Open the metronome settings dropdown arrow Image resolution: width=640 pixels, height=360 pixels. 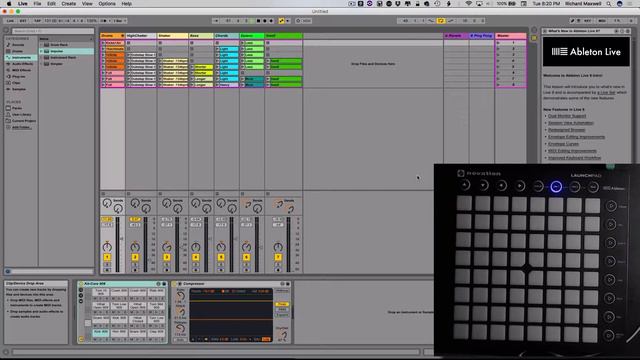(x=108, y=20)
